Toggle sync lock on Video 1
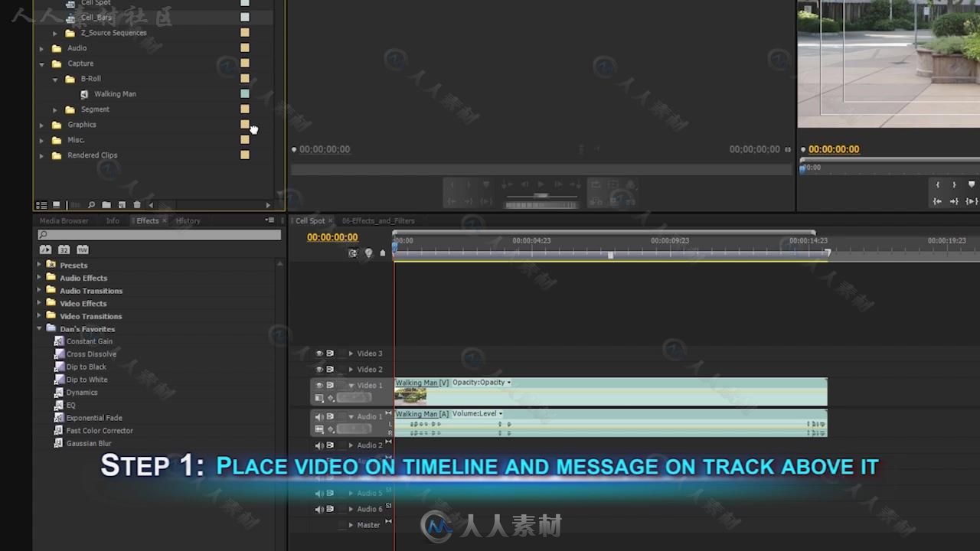Screen dimensions: 980x551 [x=330, y=385]
